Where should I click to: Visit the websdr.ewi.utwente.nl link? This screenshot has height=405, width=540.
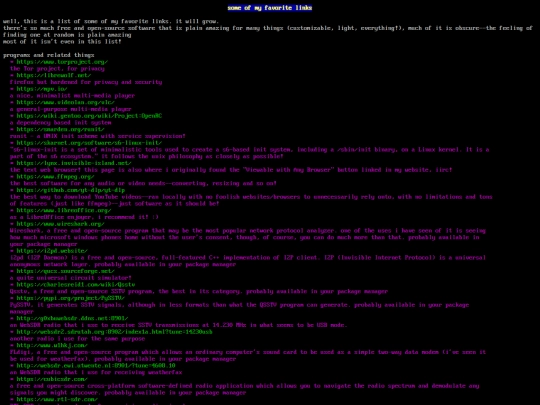96,366
